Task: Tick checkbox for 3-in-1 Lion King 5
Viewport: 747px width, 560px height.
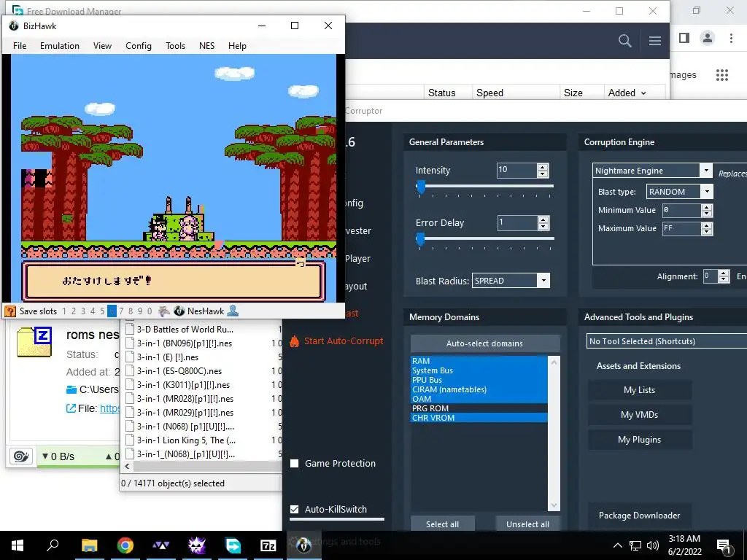Action: pyautogui.click(x=130, y=440)
